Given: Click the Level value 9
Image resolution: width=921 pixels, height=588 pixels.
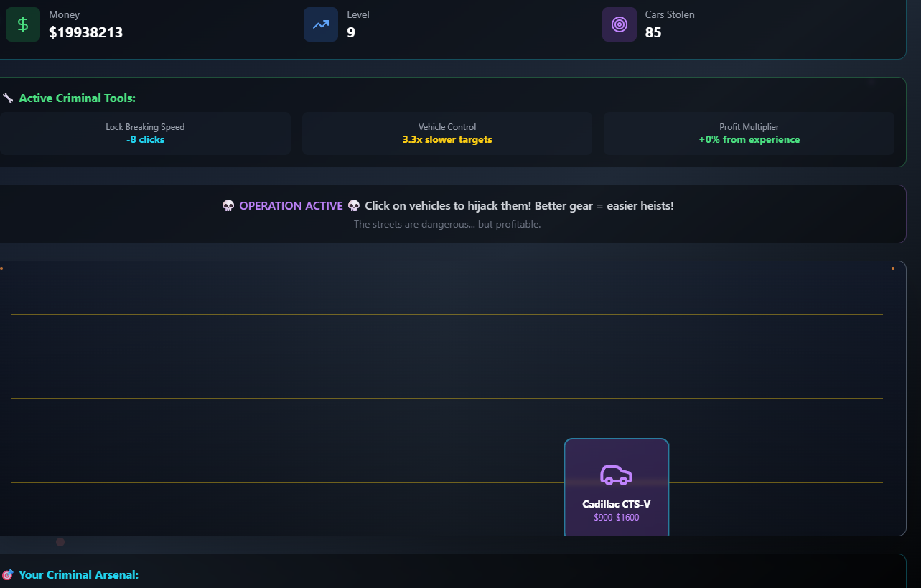Looking at the screenshot, I should (351, 32).
